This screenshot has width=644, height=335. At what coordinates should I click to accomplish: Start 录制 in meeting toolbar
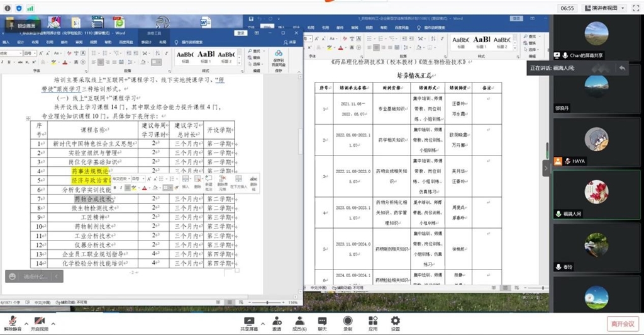click(348, 324)
